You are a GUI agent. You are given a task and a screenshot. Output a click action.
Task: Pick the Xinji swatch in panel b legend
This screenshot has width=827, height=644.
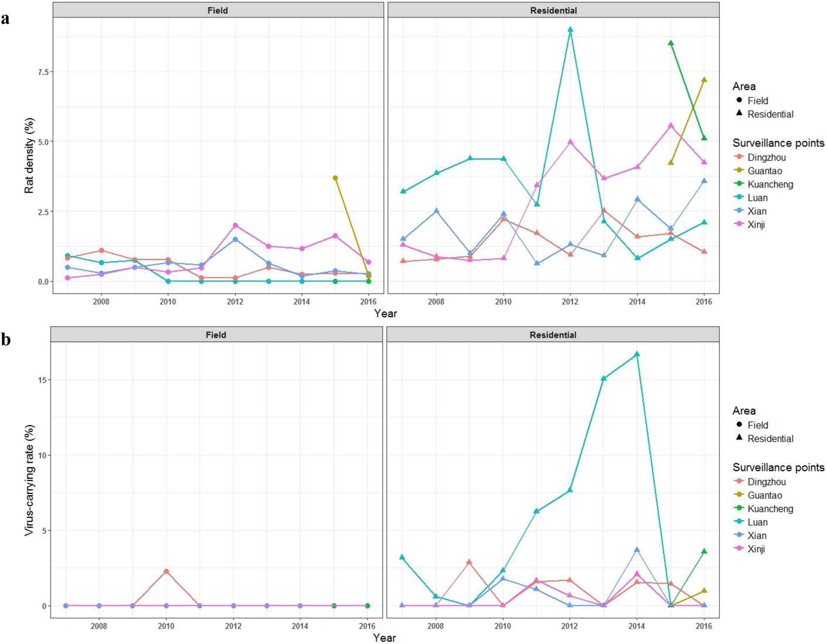click(739, 548)
